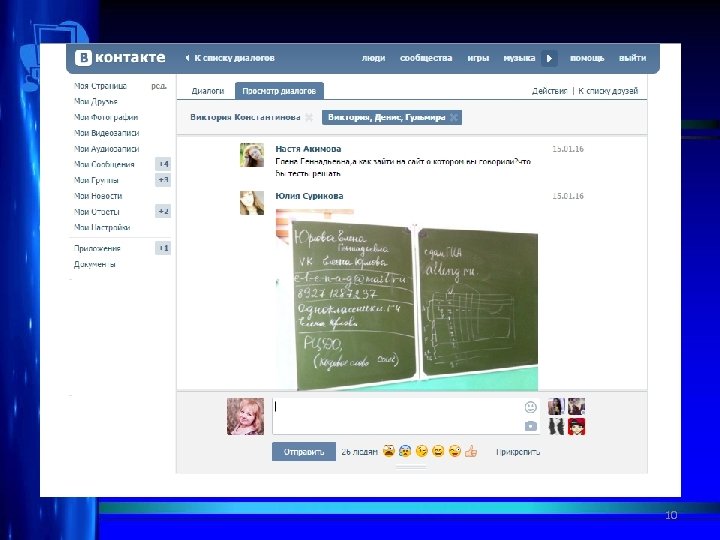Open the chalkboard photo attachment
The height and width of the screenshot is (540, 720).
click(407, 300)
